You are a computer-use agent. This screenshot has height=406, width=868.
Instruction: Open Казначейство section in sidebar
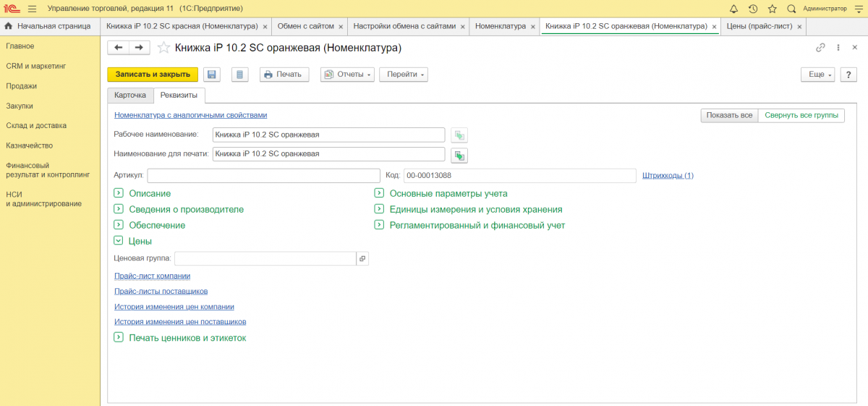[29, 145]
